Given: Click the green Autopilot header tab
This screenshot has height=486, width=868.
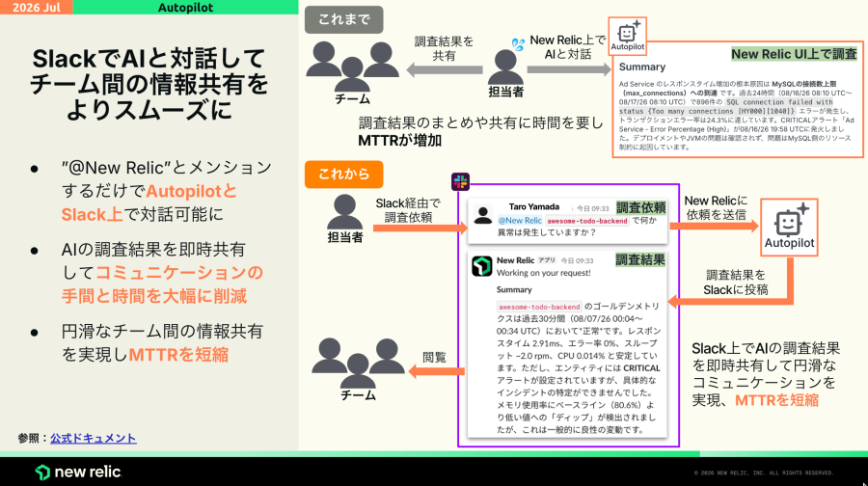Looking at the screenshot, I should pyautogui.click(x=185, y=7).
